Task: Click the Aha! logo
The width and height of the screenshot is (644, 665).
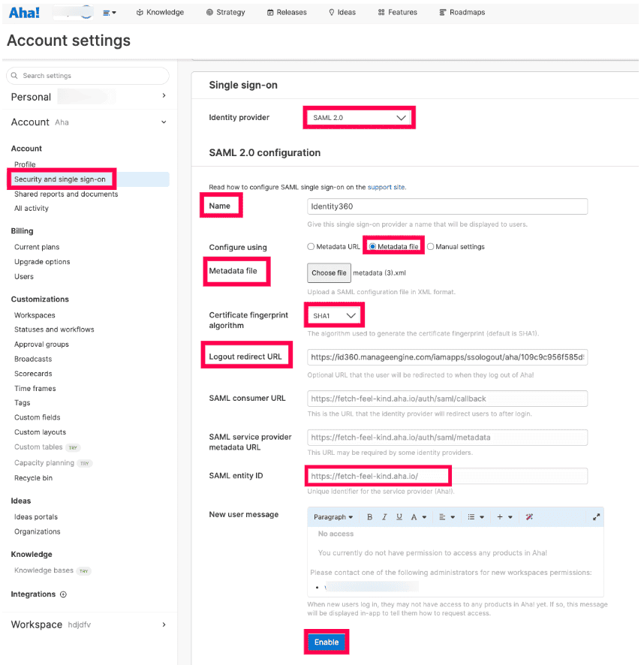Action: (24, 13)
